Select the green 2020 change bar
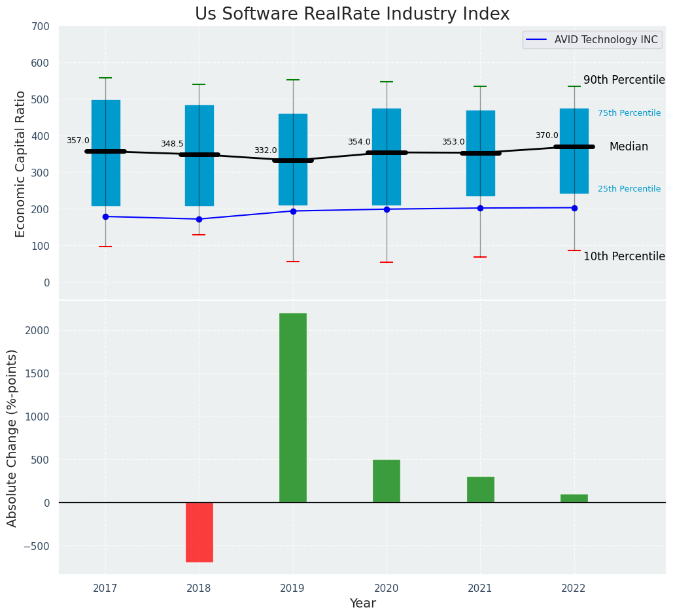Viewport: 673px width, 616px height. pos(387,481)
